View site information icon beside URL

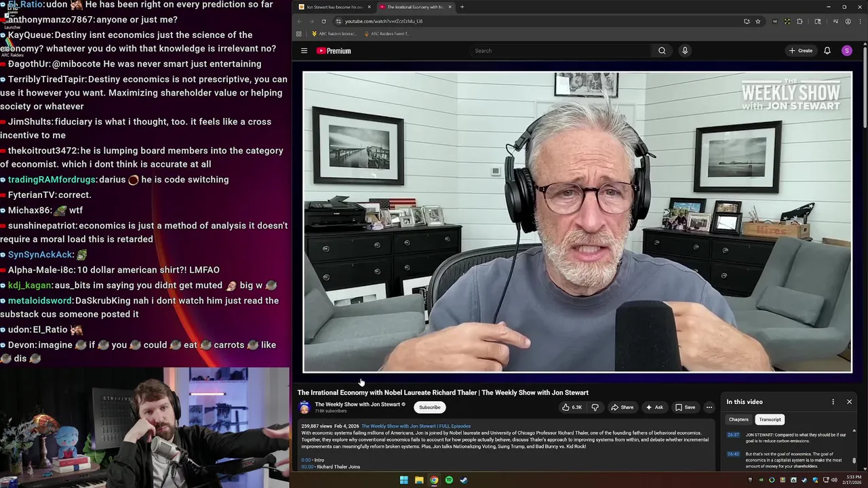point(338,21)
